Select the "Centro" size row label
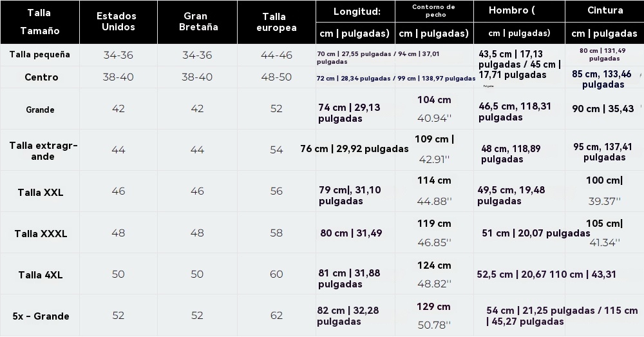This screenshot has height=337, width=644. [x=41, y=77]
